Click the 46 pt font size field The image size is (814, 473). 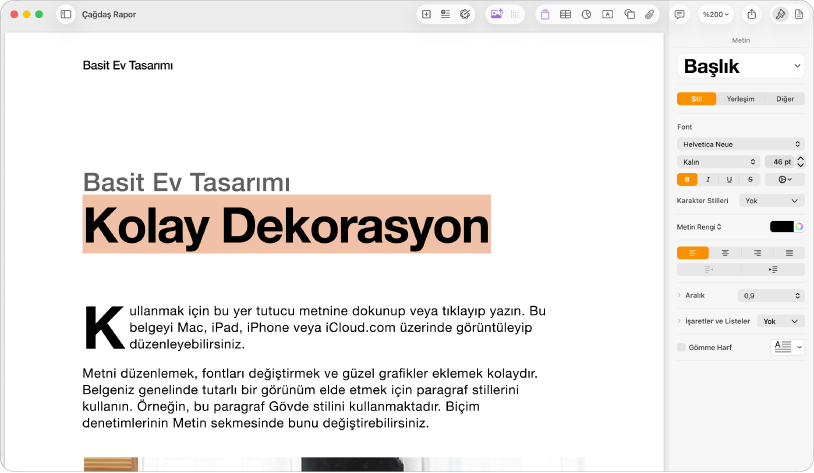click(779, 162)
